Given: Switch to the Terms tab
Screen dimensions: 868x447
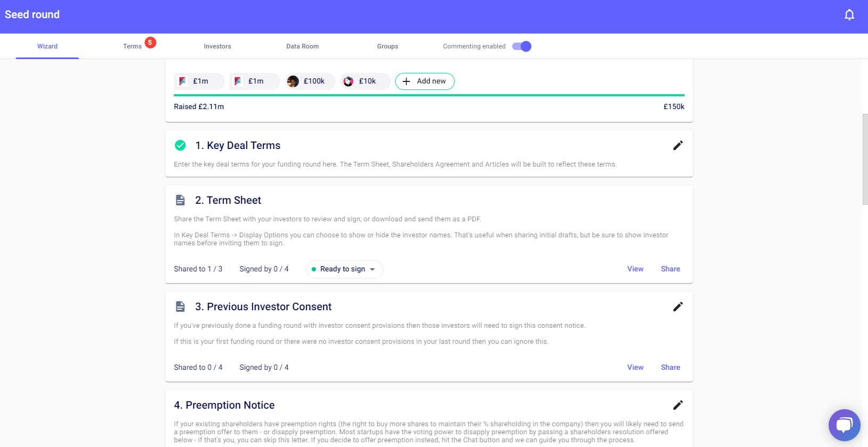Looking at the screenshot, I should pyautogui.click(x=132, y=46).
